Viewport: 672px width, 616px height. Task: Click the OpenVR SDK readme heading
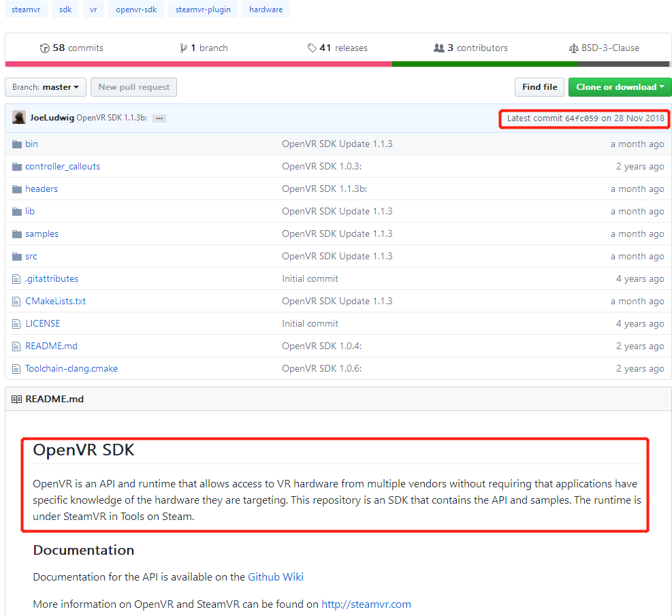(x=84, y=450)
